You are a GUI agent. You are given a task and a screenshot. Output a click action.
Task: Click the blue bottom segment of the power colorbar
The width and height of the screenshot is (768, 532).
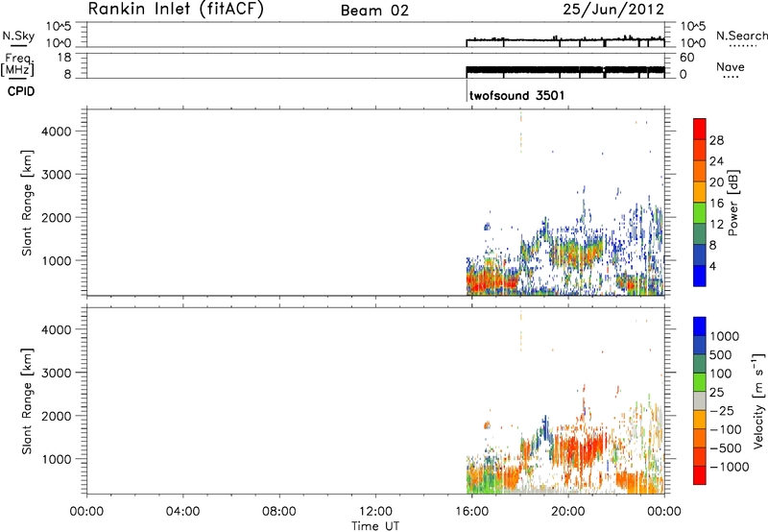pyautogui.click(x=700, y=276)
